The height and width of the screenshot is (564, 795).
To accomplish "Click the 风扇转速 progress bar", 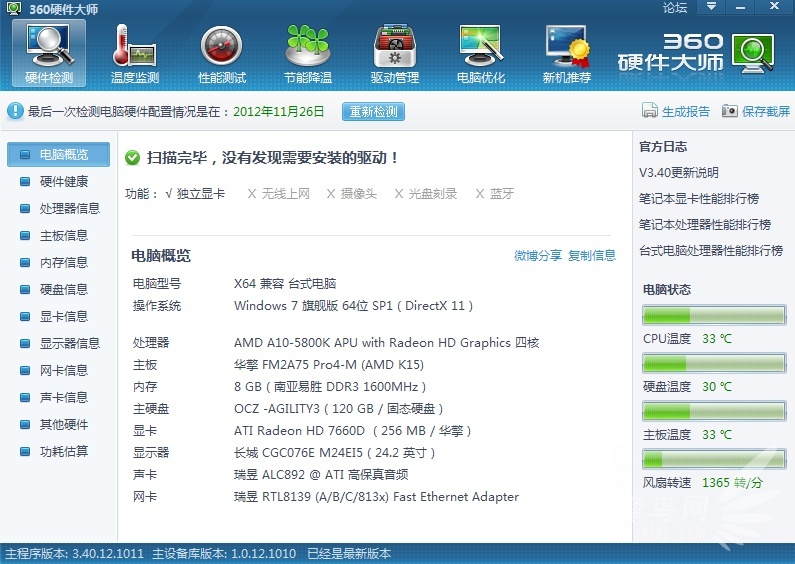I will [714, 459].
